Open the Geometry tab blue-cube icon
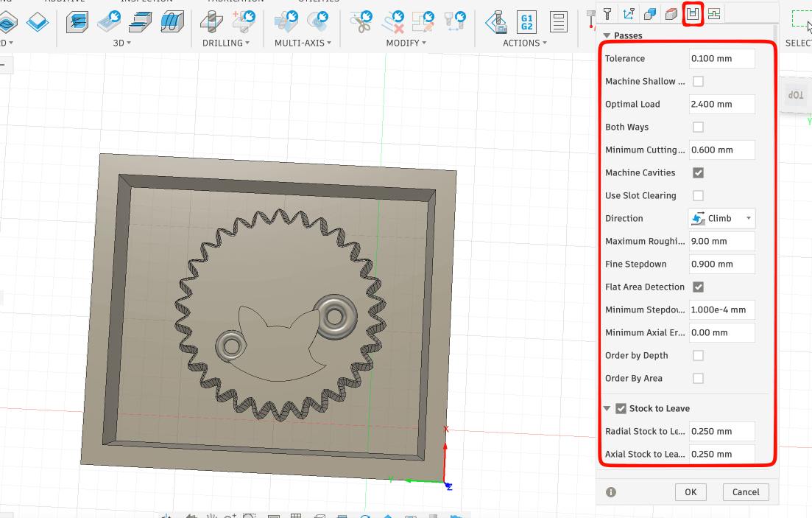The image size is (812, 518). pyautogui.click(x=650, y=14)
